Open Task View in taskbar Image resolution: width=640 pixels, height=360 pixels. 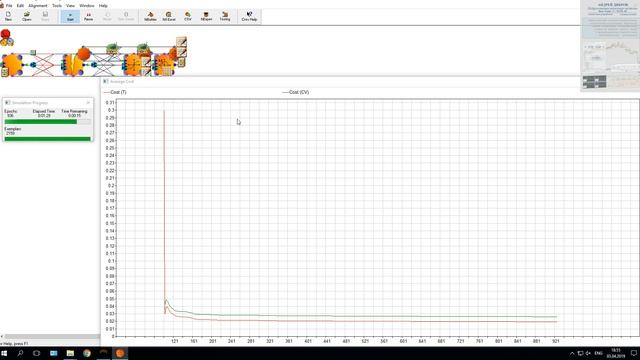click(36, 353)
